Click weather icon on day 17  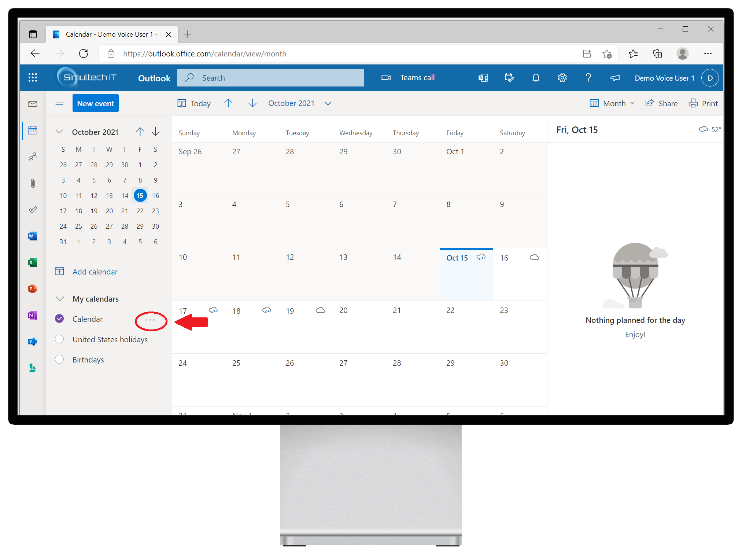pos(213,310)
